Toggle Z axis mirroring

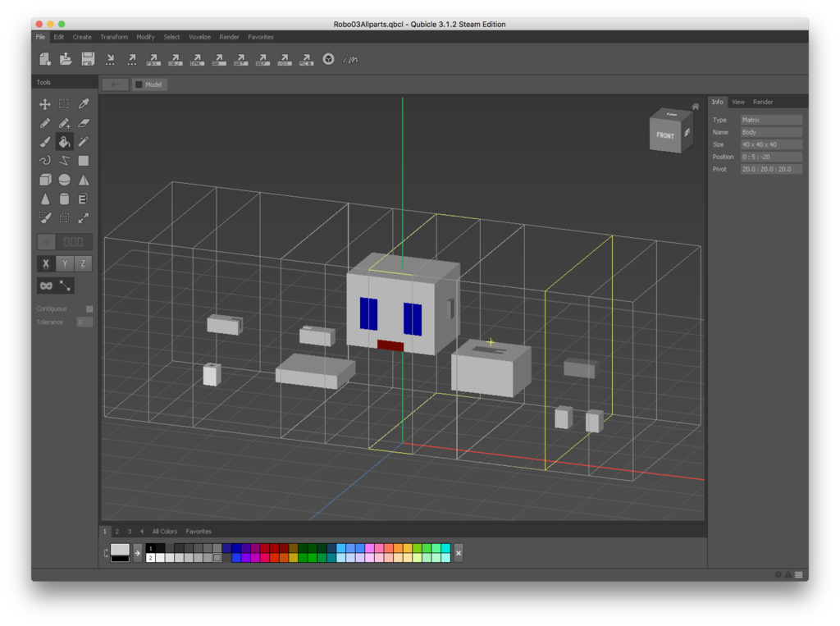pyautogui.click(x=83, y=263)
